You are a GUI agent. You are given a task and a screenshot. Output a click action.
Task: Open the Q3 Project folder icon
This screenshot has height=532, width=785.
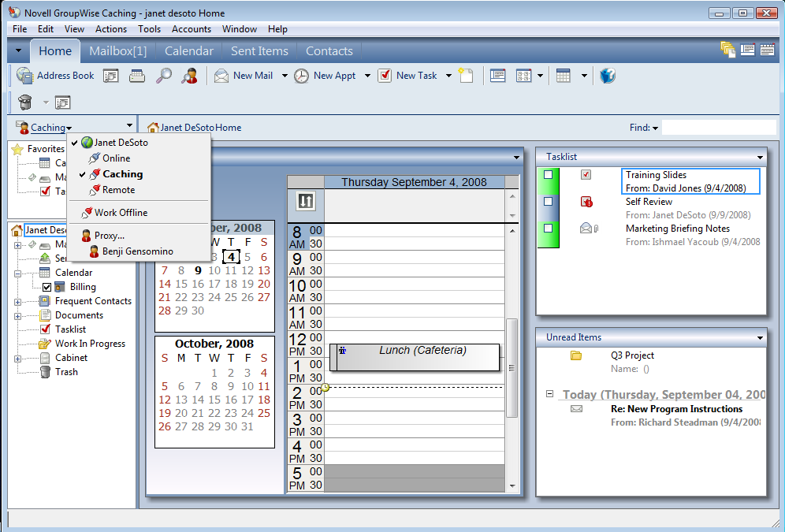point(575,355)
